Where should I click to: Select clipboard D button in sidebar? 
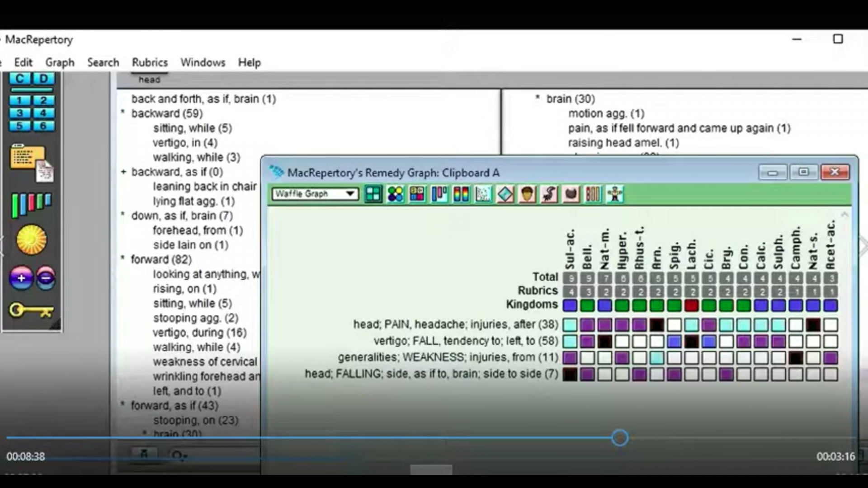click(43, 79)
